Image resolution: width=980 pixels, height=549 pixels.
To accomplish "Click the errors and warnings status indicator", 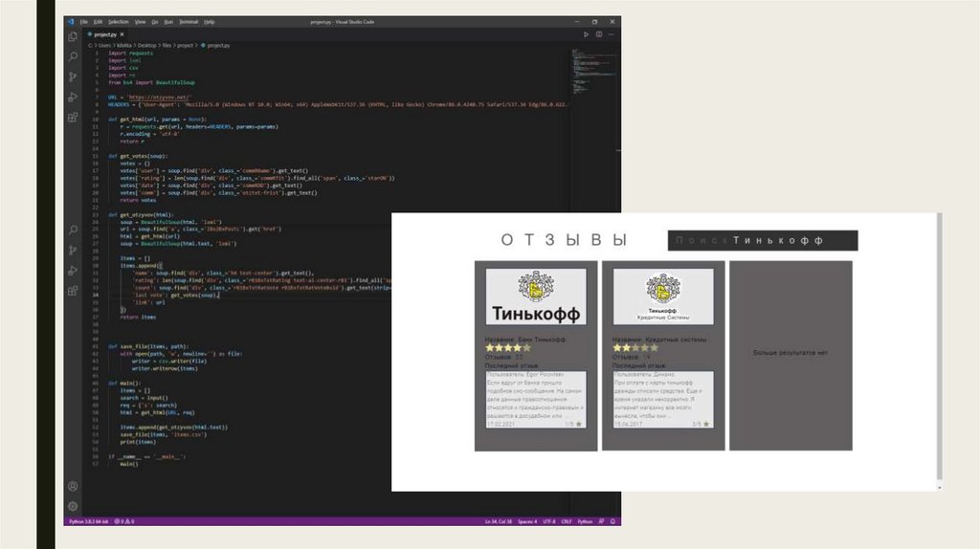I will 125,521.
